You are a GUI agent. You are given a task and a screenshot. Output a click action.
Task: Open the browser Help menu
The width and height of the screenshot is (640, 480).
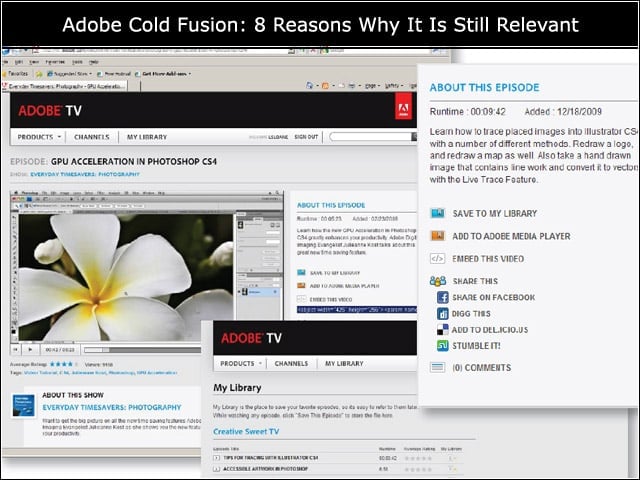coord(94,62)
